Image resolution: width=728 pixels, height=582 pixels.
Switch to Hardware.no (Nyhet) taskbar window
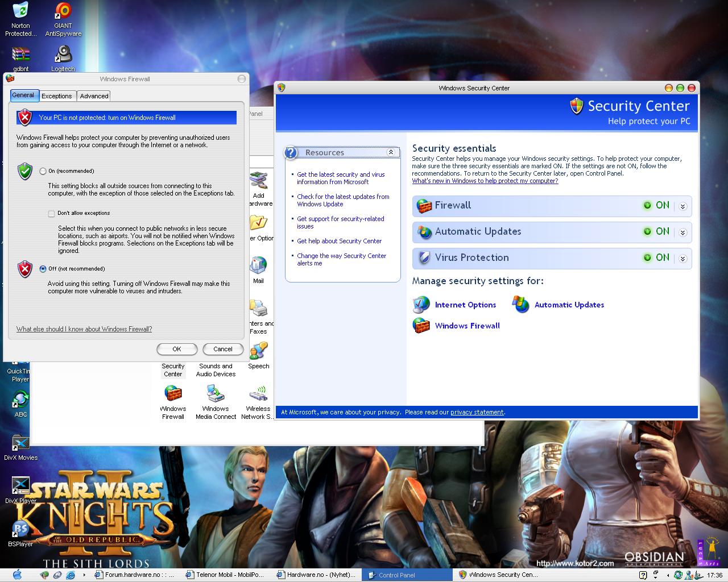(x=317, y=575)
